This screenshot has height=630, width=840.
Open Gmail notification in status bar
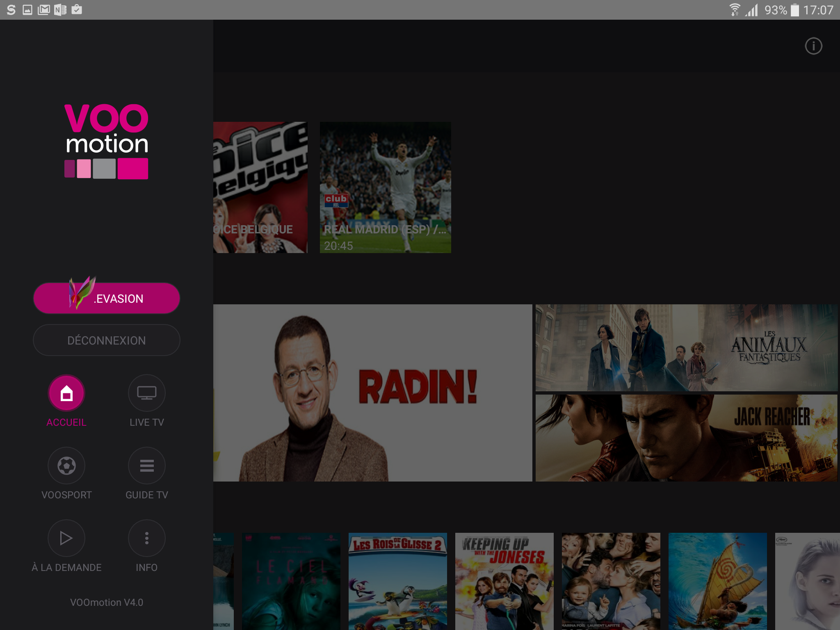43,9
